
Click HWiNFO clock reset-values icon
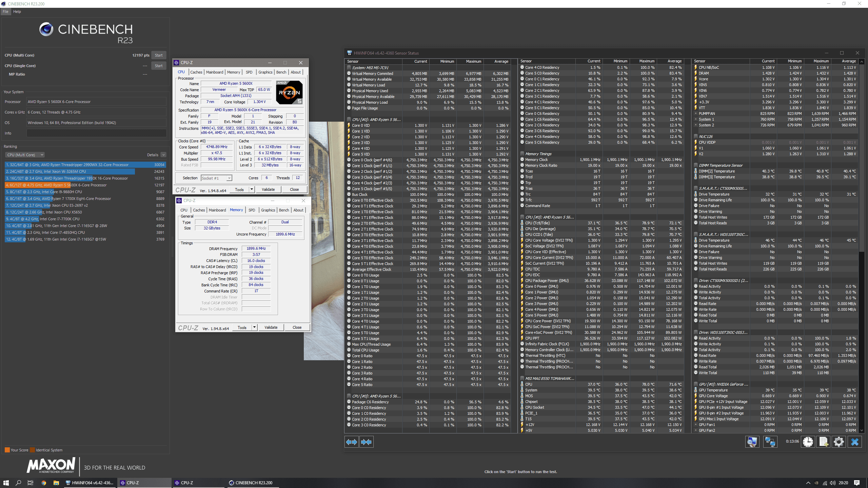pyautogui.click(x=808, y=442)
